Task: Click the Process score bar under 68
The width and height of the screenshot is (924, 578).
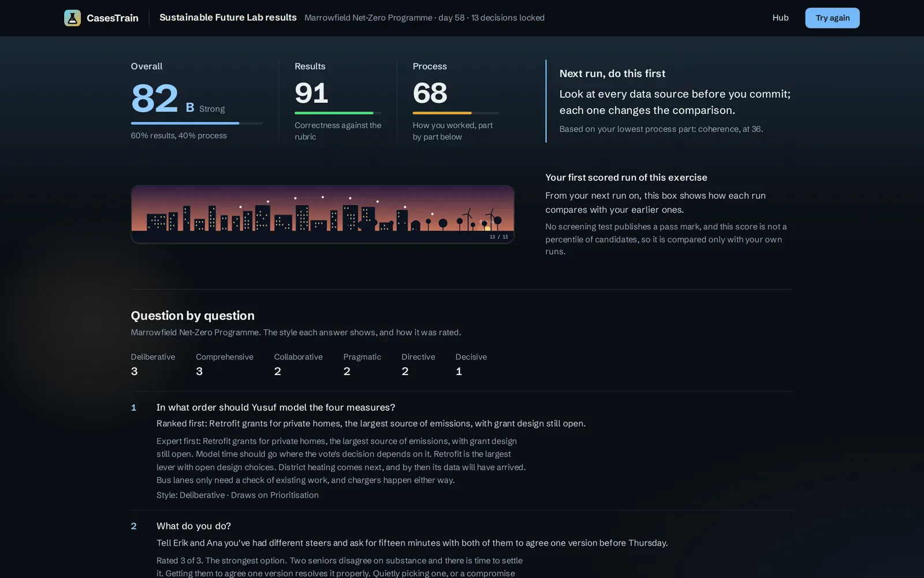Action: [456, 113]
